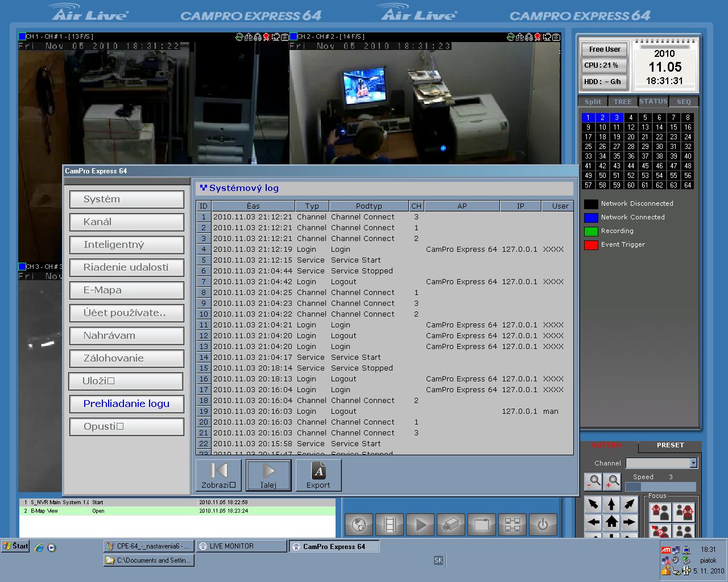Select channel 1 in status grid
Viewport: 728px width, 582px height.
pyautogui.click(x=588, y=118)
